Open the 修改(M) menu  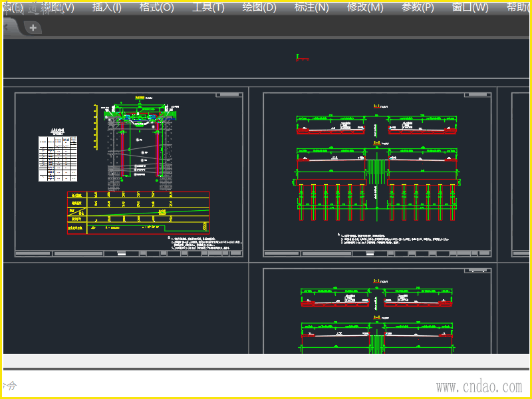pyautogui.click(x=365, y=8)
